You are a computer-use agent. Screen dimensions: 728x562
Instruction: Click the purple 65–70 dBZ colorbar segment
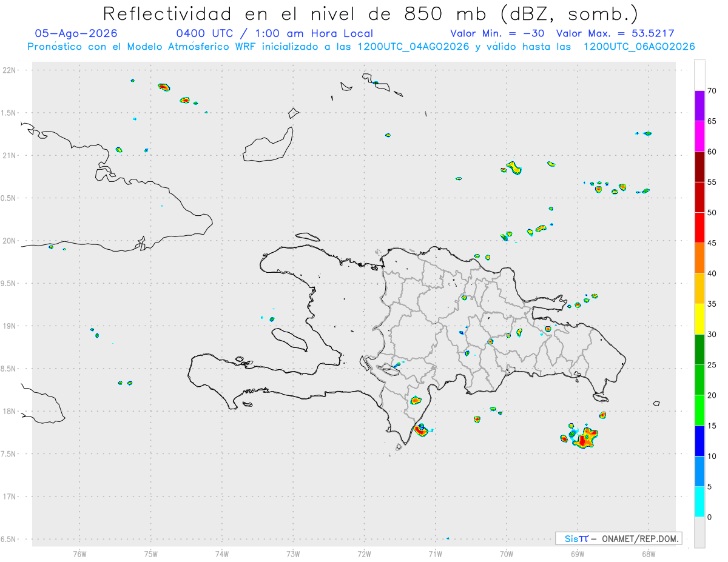tap(699, 106)
